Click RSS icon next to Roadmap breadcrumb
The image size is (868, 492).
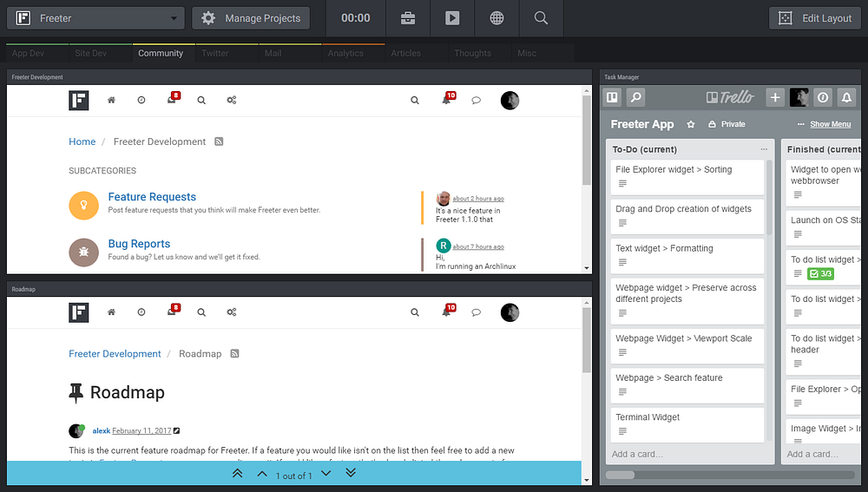(x=234, y=354)
